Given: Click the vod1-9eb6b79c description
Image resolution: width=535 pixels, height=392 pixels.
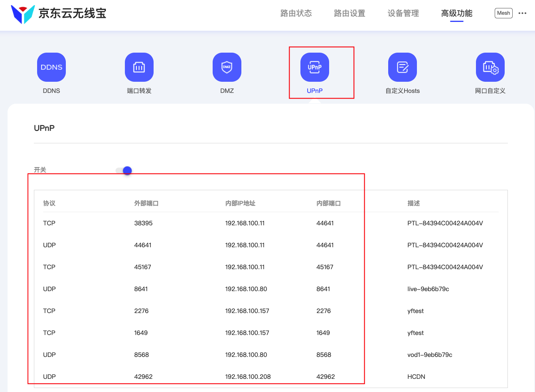Looking at the screenshot, I should click(430, 355).
